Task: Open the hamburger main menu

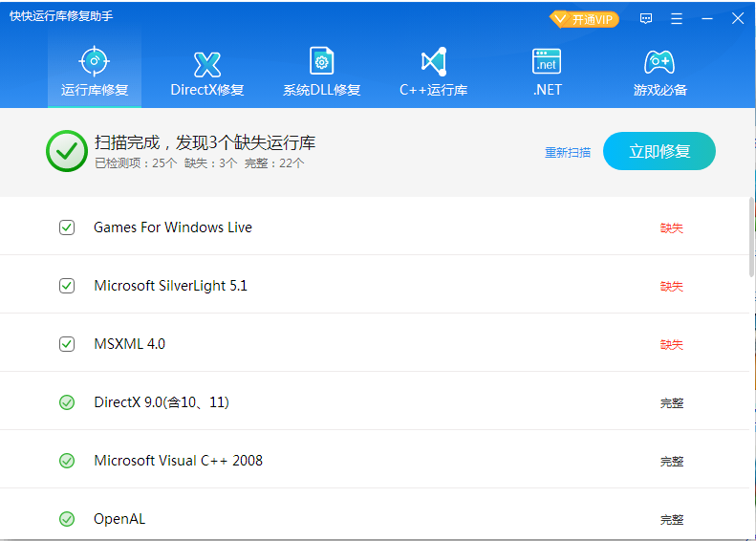Action: coord(677,19)
